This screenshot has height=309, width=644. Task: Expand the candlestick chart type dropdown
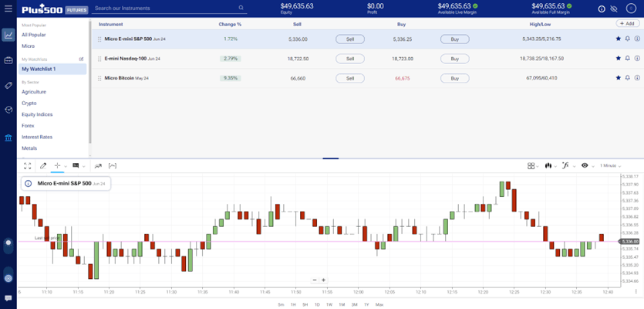coord(551,165)
